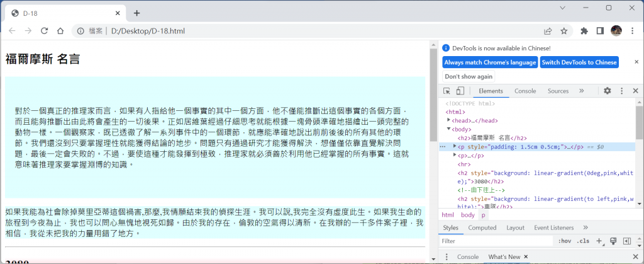This screenshot has height=264, width=644.
Task: Open a new browser tab
Action: pos(136,13)
